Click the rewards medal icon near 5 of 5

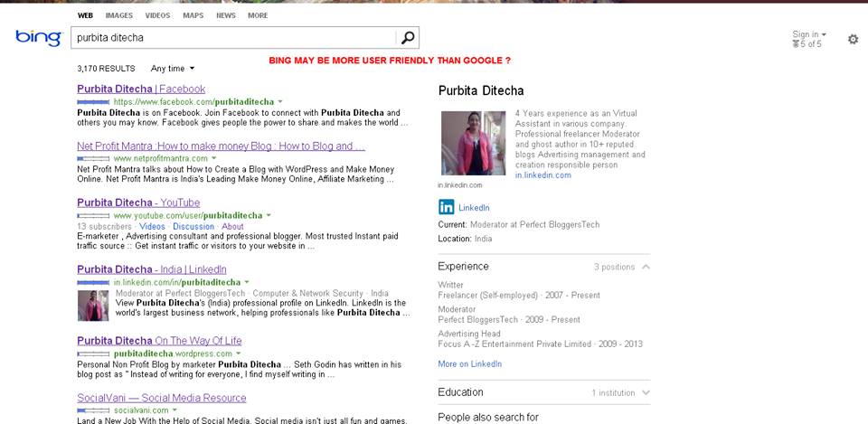pyautogui.click(x=796, y=44)
